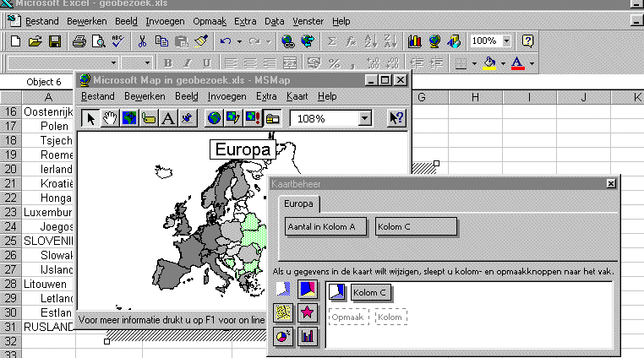Run the spelling check icon
644x358 pixels.
[x=117, y=41]
